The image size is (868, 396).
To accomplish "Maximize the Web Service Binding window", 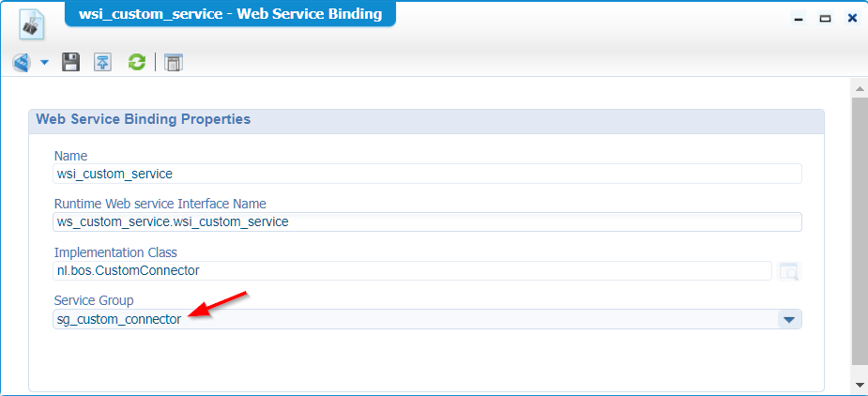I will click(825, 18).
